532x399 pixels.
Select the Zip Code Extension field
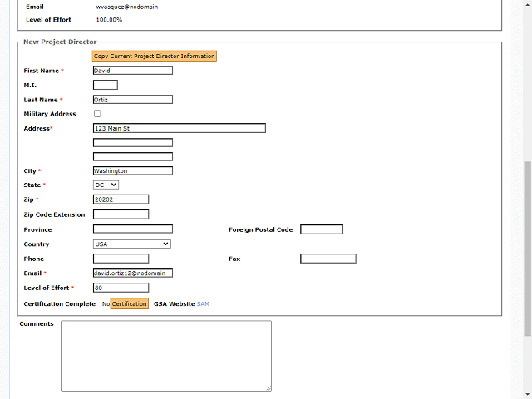(x=121, y=214)
